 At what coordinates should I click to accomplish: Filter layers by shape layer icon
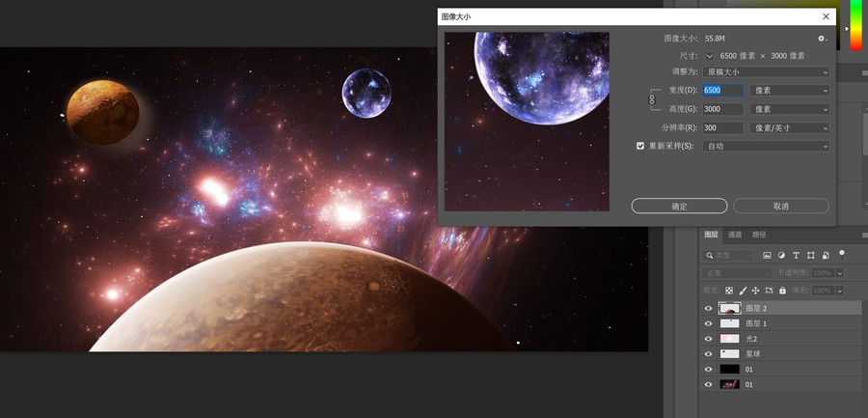810,256
